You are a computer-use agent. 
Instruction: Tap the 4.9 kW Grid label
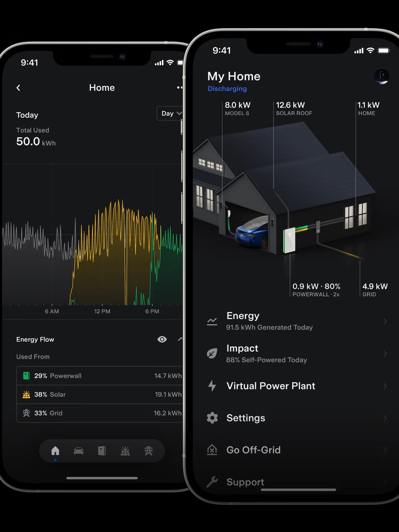375,290
